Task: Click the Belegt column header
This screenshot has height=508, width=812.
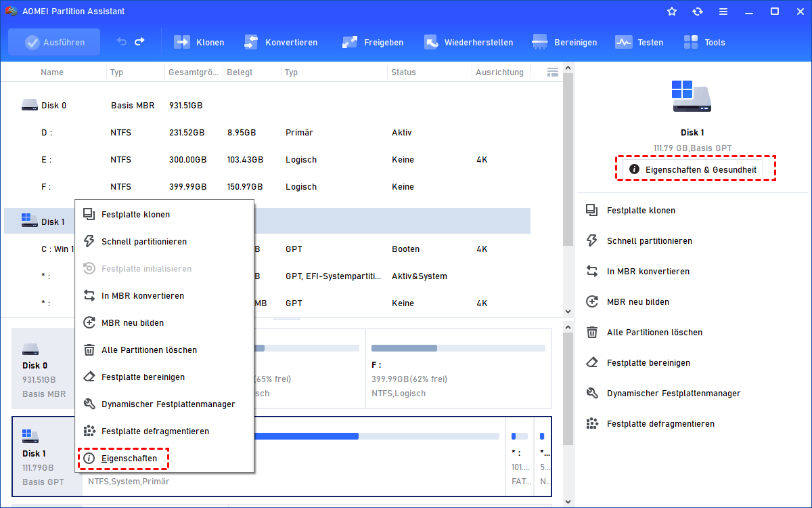Action: 241,72
